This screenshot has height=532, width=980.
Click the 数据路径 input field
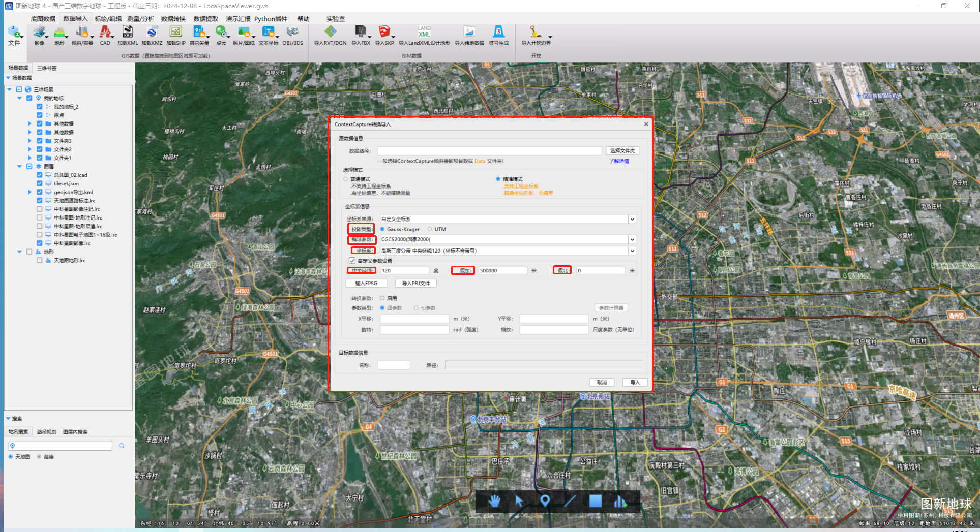(x=489, y=151)
